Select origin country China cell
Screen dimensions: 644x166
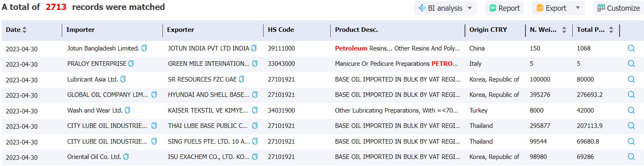pos(477,48)
